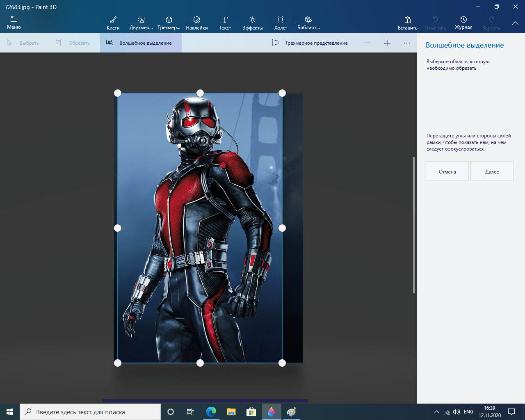Select the Волшебное выделение tab
The width and height of the screenshot is (525, 420).
coord(140,43)
